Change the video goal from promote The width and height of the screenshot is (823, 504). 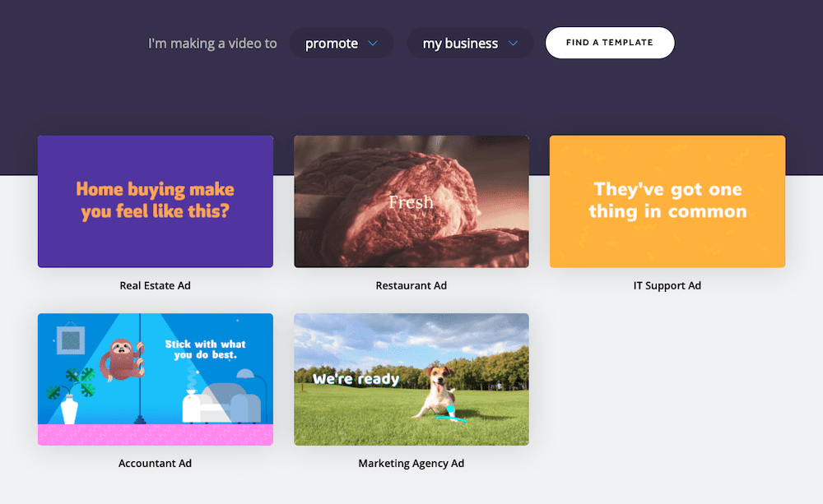341,43
